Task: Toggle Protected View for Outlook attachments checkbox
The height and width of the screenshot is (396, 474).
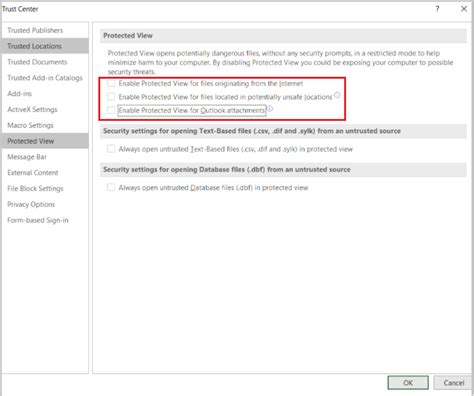Action: (x=111, y=110)
